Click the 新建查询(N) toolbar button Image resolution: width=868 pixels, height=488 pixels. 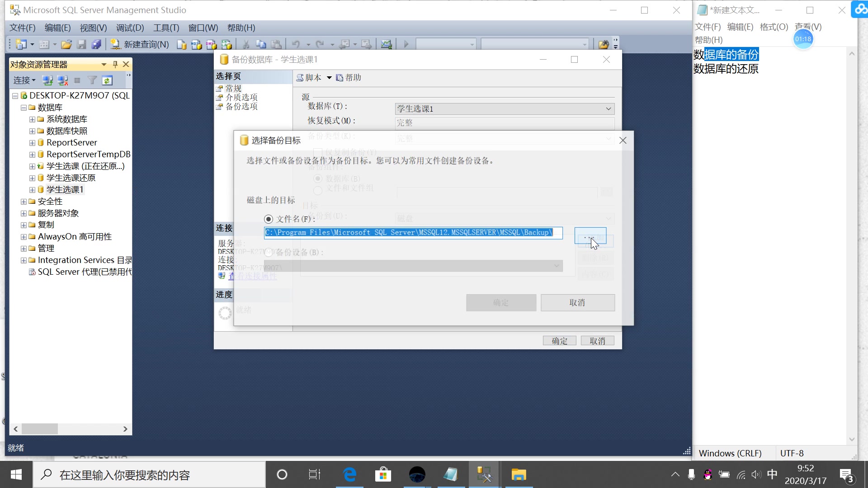[x=140, y=44]
